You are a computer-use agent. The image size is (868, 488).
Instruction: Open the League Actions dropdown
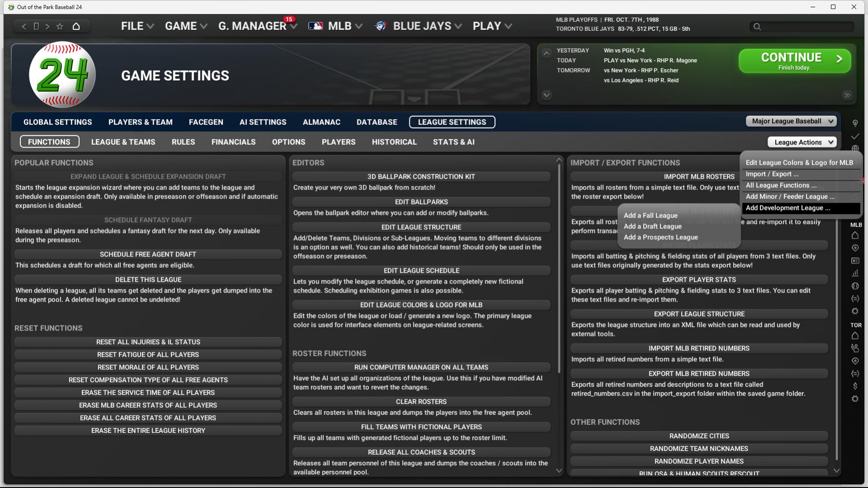[802, 142]
